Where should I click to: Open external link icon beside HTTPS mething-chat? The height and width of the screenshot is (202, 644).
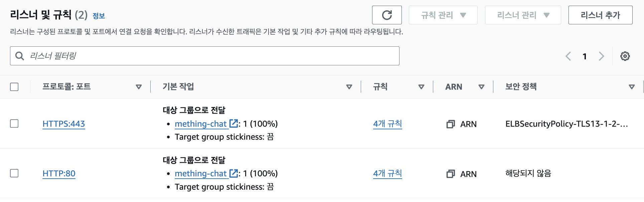tap(234, 124)
